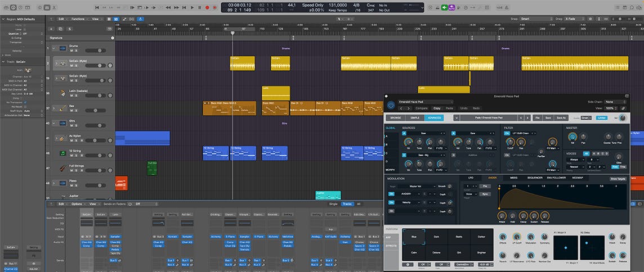Viewport: 644px width, 272px height.
Task: Solo the Drums track
Action: tap(76, 51)
